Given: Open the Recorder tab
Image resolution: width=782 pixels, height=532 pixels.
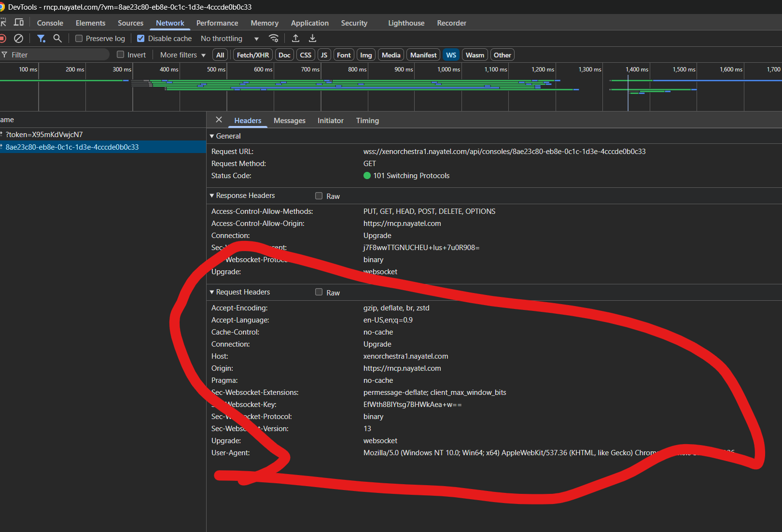Looking at the screenshot, I should click(451, 23).
